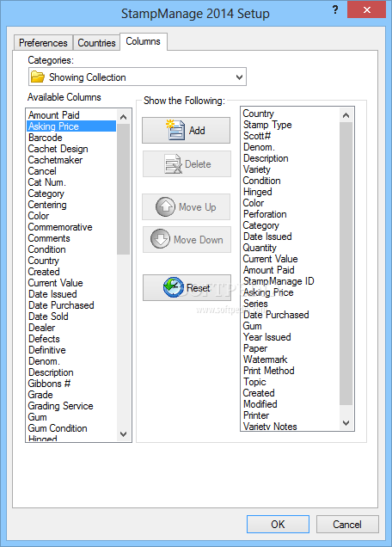The width and height of the screenshot is (392, 547).
Task: Select Description in Show the Following list
Action: tap(291, 158)
